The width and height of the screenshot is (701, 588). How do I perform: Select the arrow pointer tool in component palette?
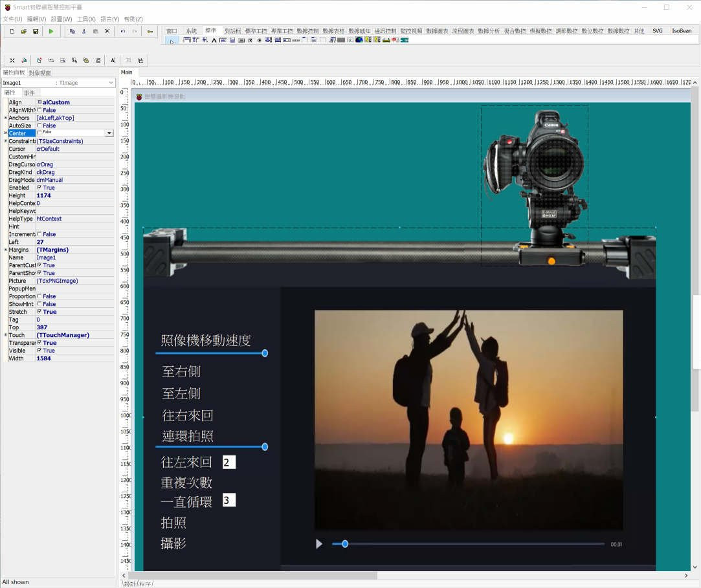click(x=172, y=41)
